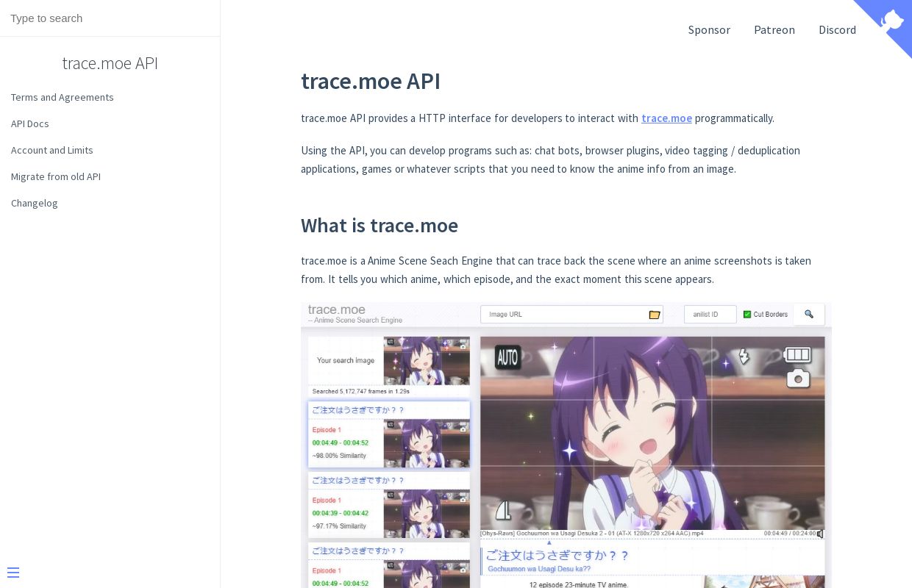Open the Sponsor nav link
Screen dimensions: 912x588
click(709, 29)
